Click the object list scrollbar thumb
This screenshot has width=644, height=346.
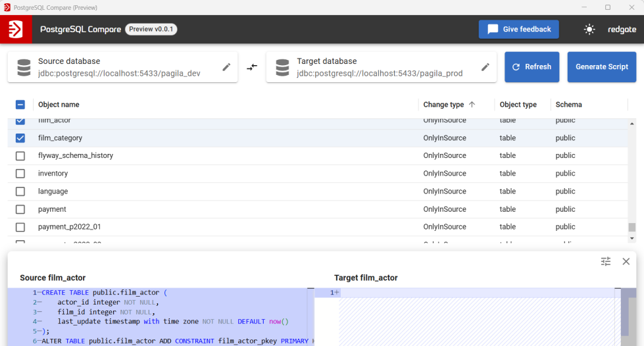point(632,227)
